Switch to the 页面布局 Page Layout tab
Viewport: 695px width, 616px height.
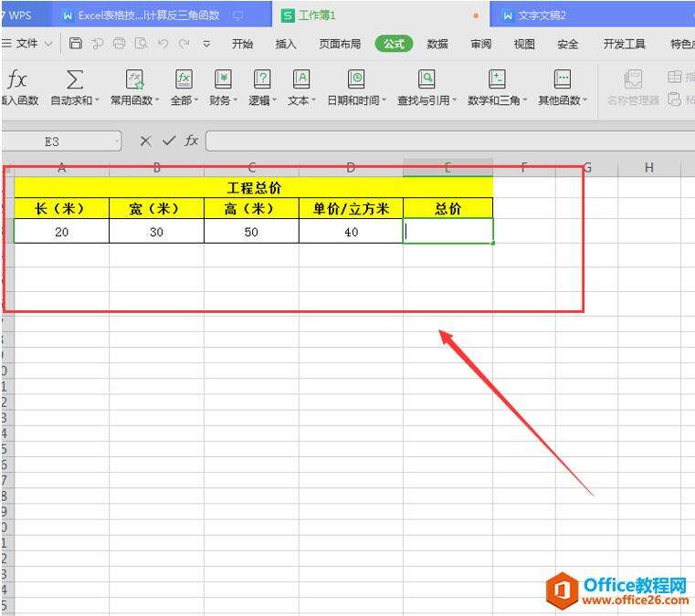click(x=340, y=44)
